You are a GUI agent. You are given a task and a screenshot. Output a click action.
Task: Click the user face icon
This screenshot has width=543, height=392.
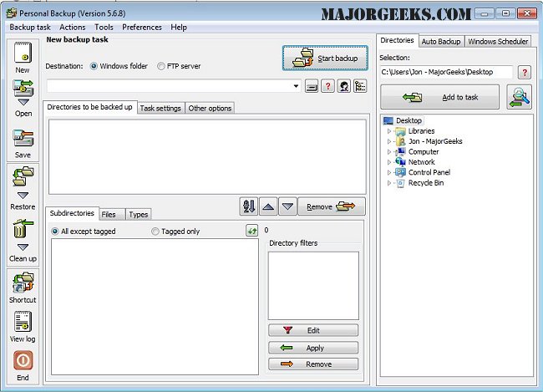pos(344,86)
